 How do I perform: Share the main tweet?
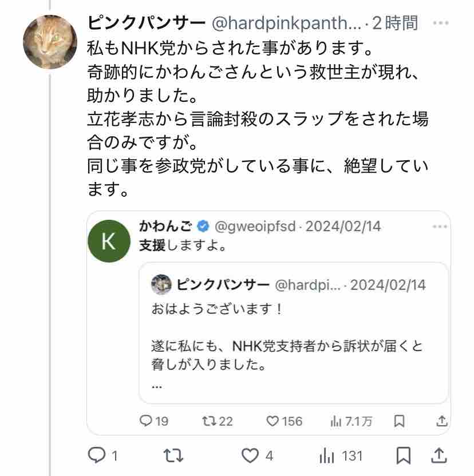pos(439,456)
